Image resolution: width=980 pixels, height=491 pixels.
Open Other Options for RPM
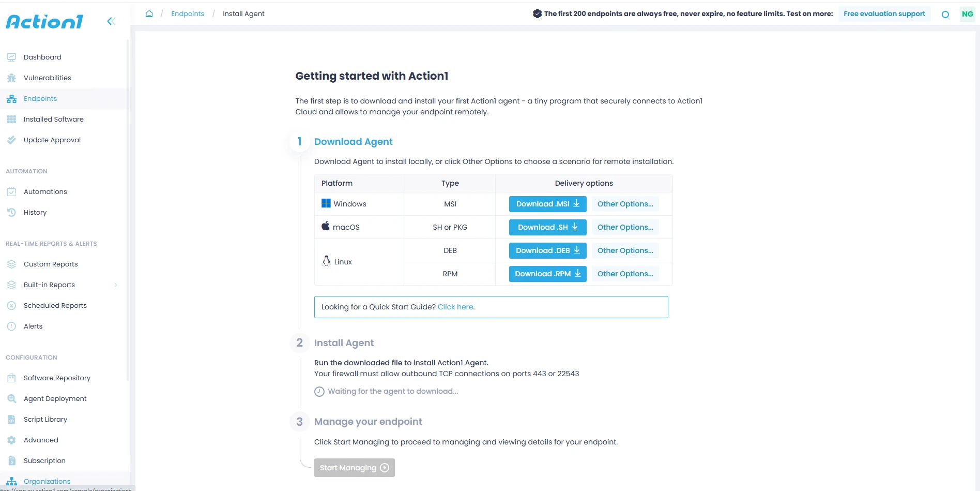click(625, 274)
